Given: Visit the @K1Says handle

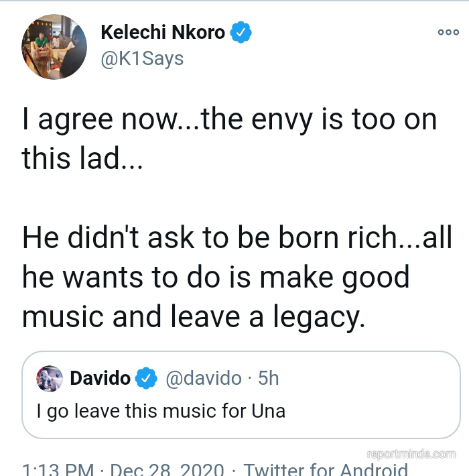Looking at the screenshot, I should pyautogui.click(x=141, y=58).
